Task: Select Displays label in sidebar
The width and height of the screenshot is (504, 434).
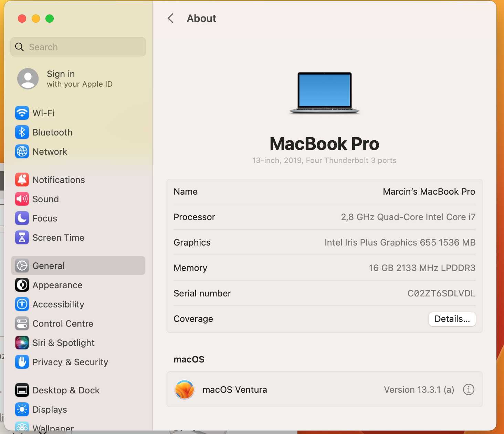Action: pos(50,410)
